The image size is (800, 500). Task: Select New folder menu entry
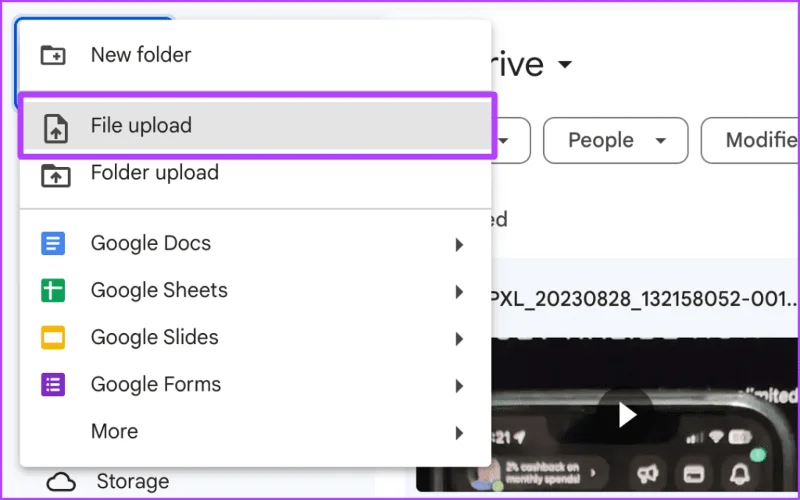255,55
